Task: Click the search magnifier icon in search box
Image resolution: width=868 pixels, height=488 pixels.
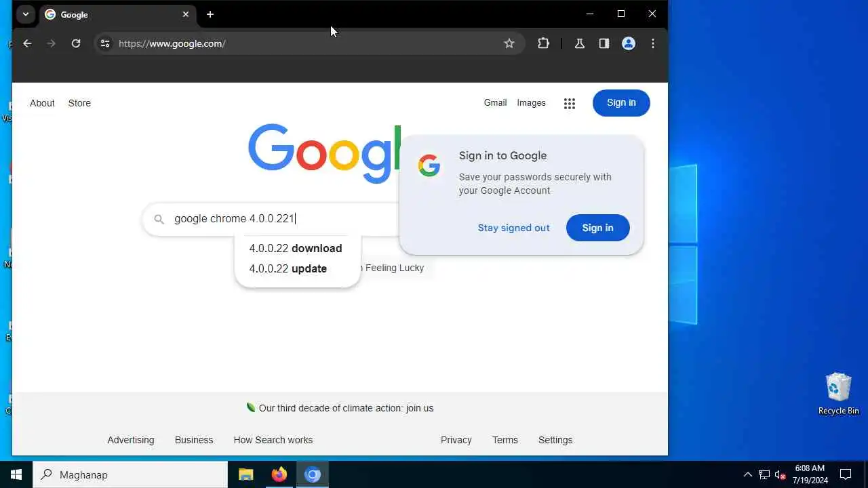Action: (x=159, y=219)
